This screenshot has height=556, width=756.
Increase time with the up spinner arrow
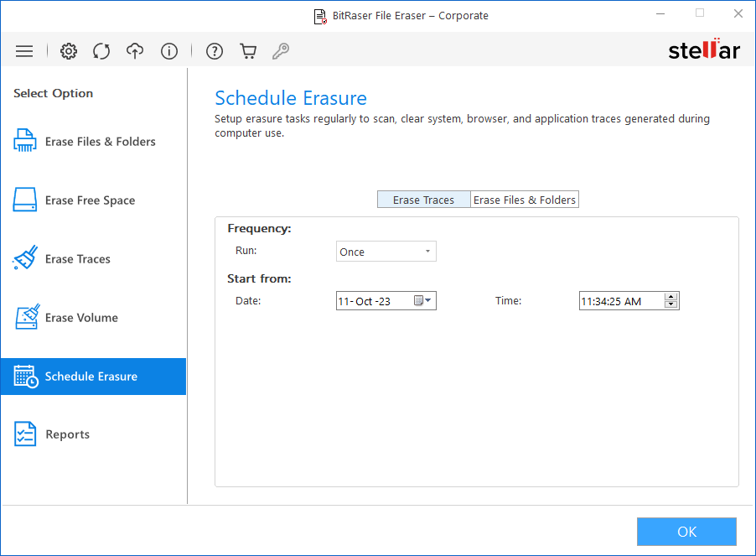[671, 297]
